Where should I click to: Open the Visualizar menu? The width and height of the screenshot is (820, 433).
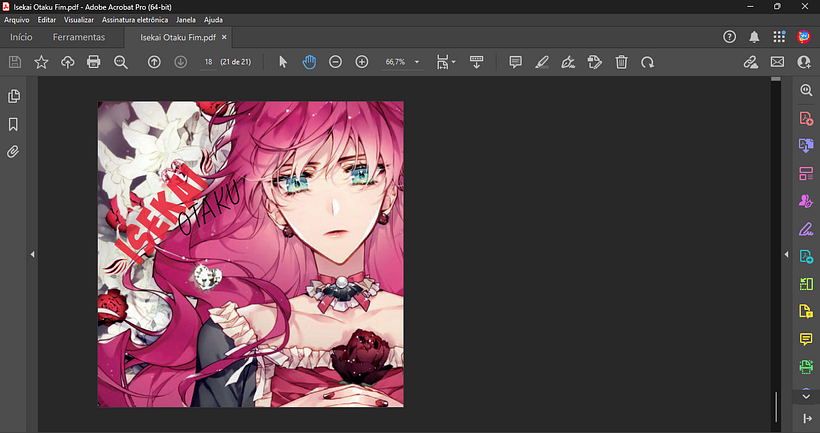pos(79,20)
